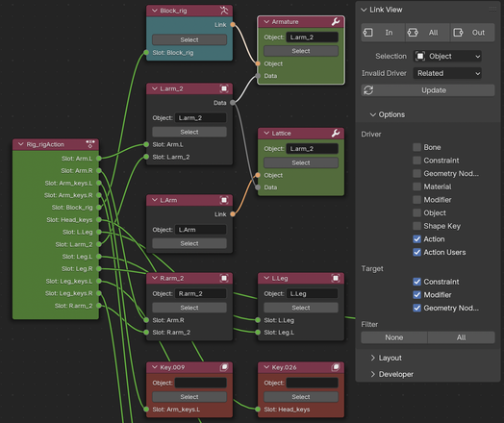Click the object icon on L.arm_2 node header
504x423 pixels.
pyautogui.click(x=224, y=88)
